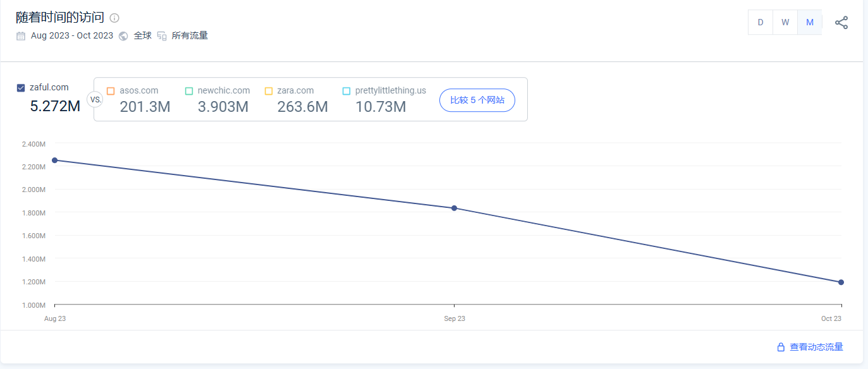Switch to daily view D
The height and width of the screenshot is (369, 868).
[761, 22]
